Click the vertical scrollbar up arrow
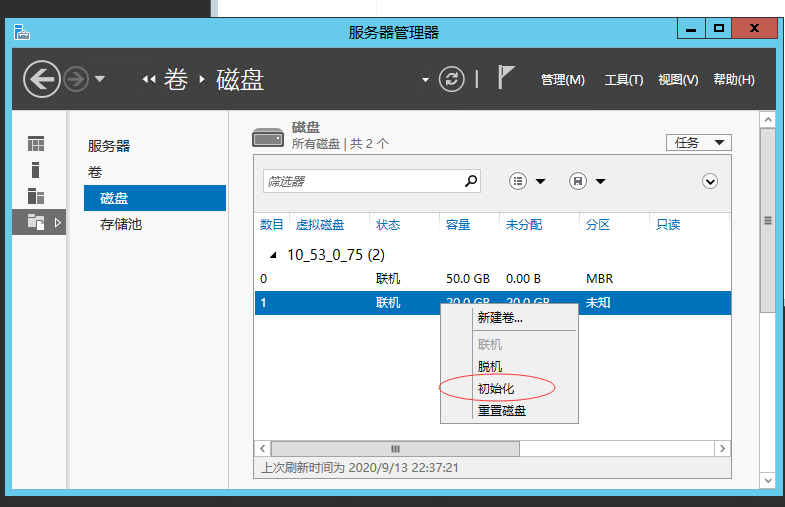The width and height of the screenshot is (785, 507). coord(767,120)
